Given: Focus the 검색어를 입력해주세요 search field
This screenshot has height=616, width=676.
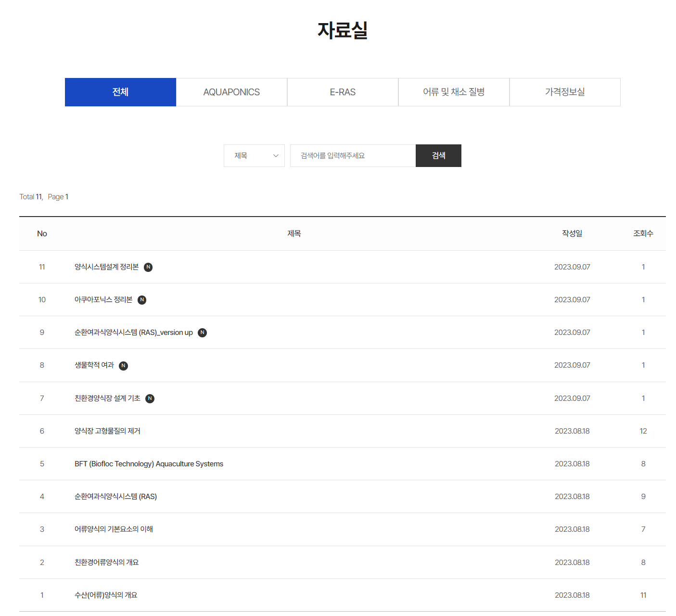Looking at the screenshot, I should pos(353,155).
